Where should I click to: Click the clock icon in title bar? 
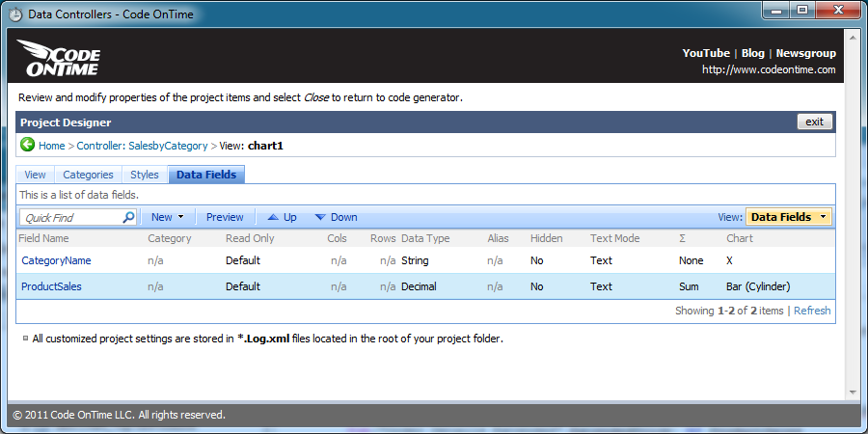click(x=16, y=14)
